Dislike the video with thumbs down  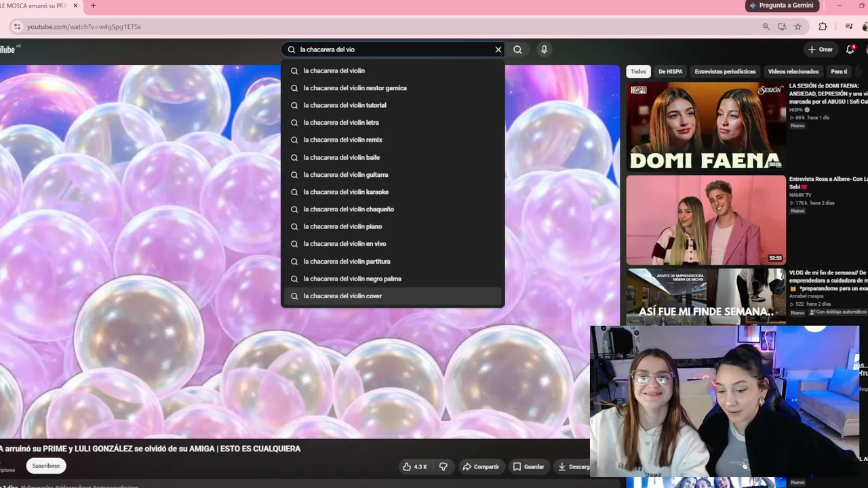pyautogui.click(x=443, y=466)
